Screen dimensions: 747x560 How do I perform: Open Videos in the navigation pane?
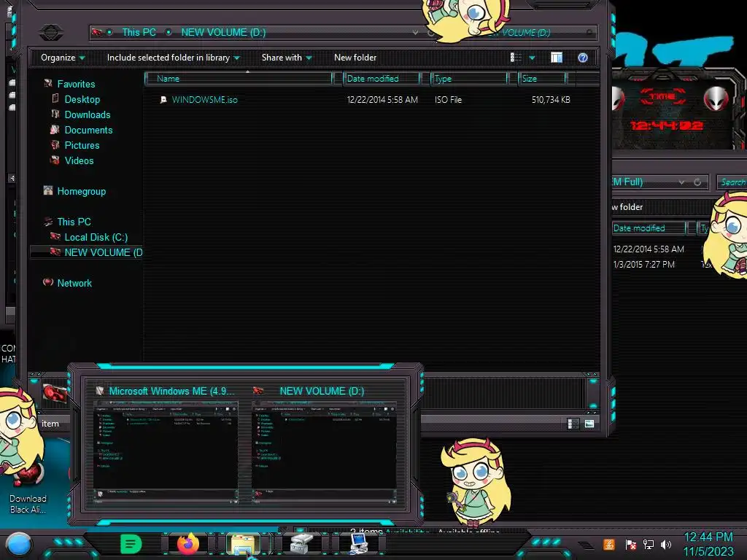(79, 160)
